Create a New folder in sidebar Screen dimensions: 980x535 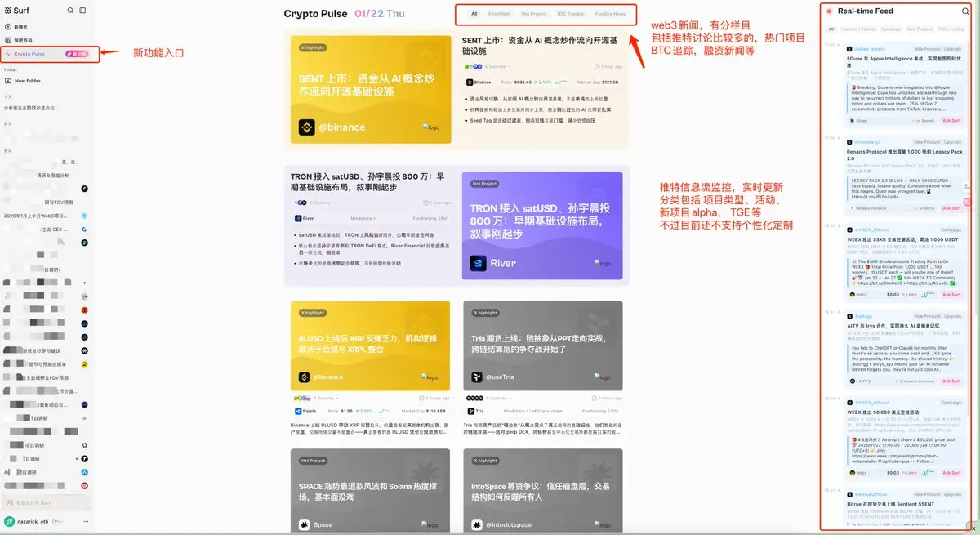click(23, 81)
